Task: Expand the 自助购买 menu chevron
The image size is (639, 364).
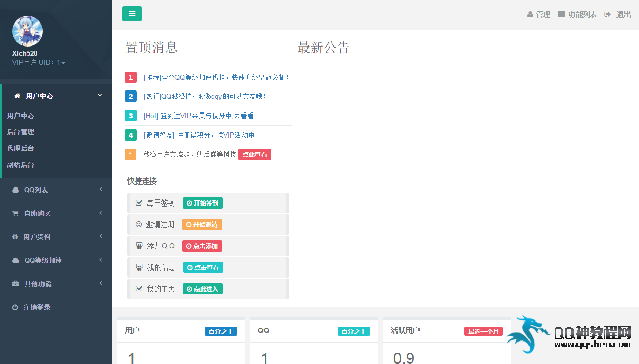Action: coord(101,213)
